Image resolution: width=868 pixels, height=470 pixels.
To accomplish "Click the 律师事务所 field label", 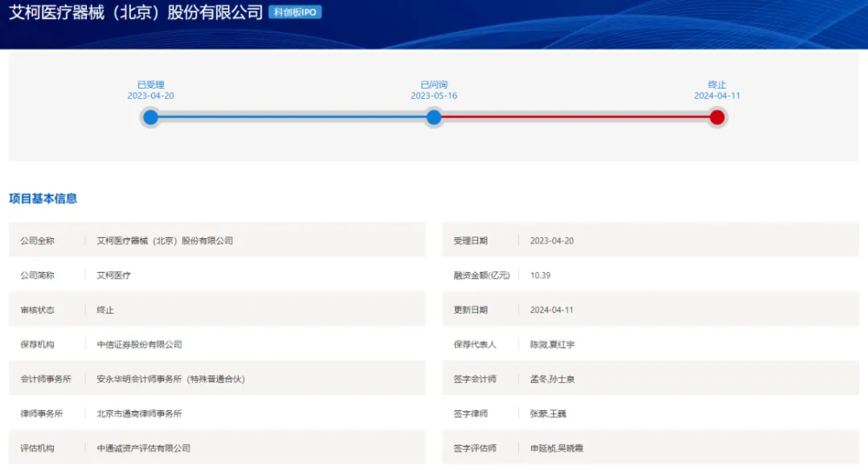I will [42, 414].
